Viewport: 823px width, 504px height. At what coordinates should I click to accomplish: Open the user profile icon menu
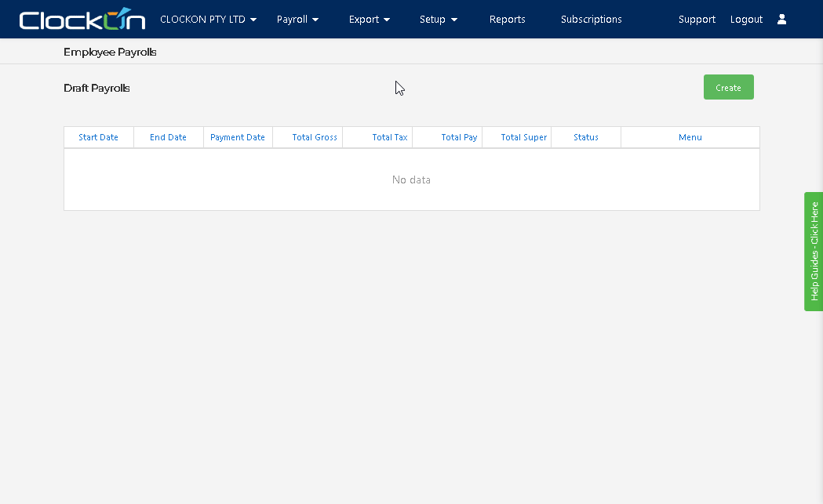[781, 19]
